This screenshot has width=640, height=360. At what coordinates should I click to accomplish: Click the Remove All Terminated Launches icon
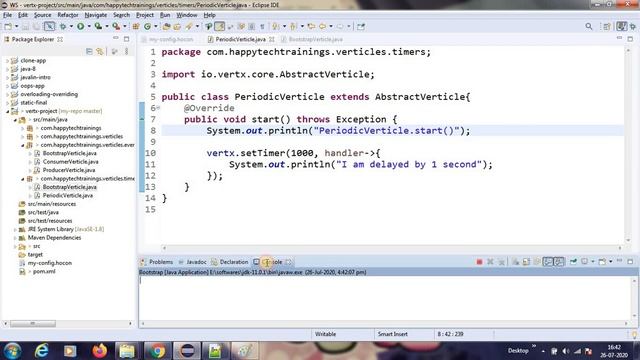[501, 262]
